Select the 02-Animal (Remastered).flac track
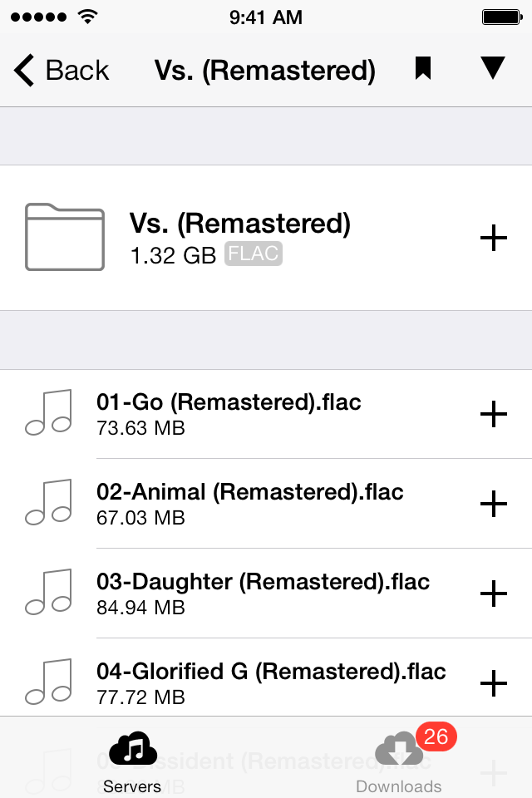Screen dimensions: 532x798 click(266, 504)
